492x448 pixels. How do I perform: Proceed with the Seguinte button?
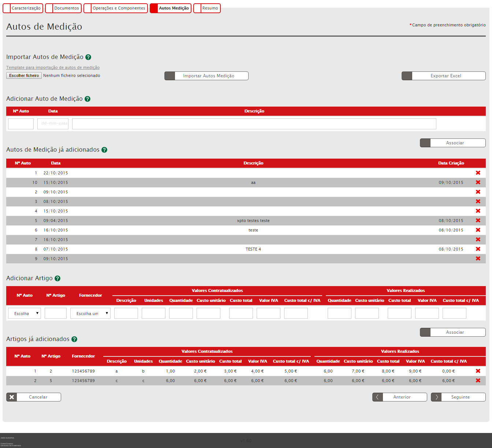(458, 397)
